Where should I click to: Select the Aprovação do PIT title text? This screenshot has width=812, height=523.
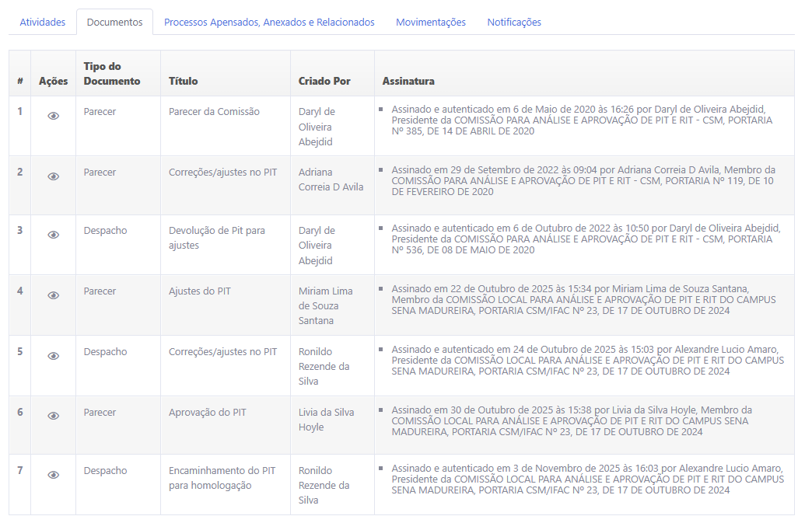(207, 413)
